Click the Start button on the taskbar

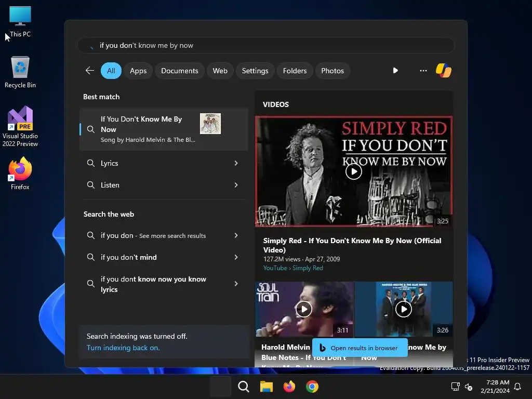(220, 387)
